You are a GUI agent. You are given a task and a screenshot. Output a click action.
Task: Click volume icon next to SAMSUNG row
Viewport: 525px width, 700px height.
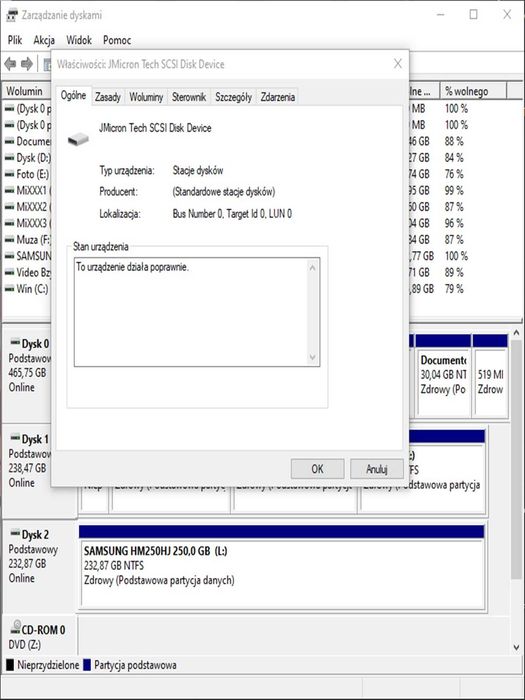click(x=9, y=256)
